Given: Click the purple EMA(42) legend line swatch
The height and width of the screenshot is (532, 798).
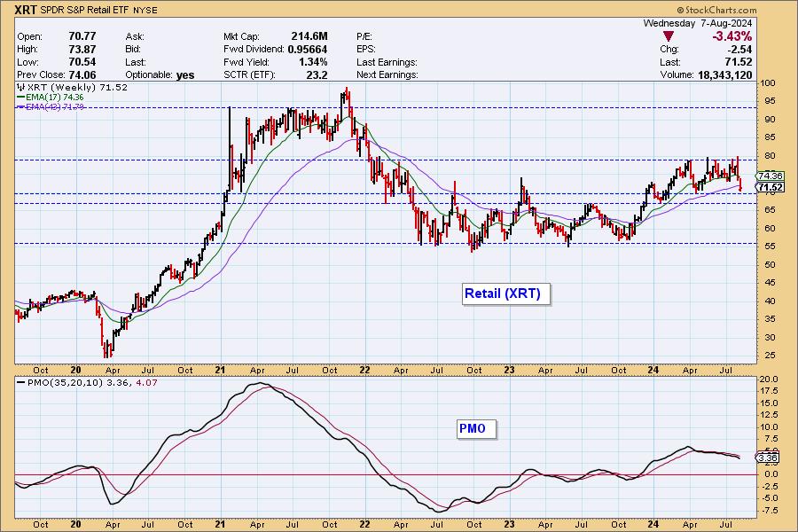Looking at the screenshot, I should pos(20,107).
